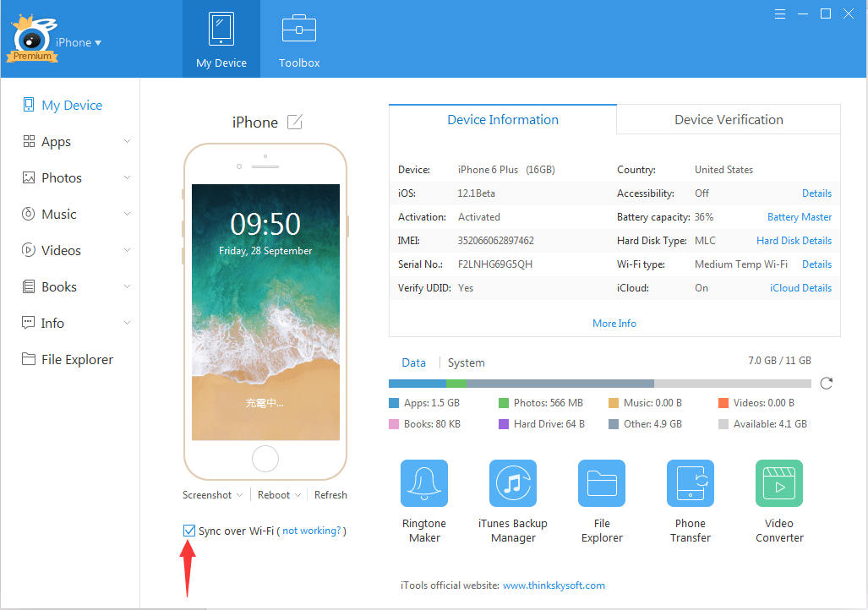Open the Battery Master link

799,217
